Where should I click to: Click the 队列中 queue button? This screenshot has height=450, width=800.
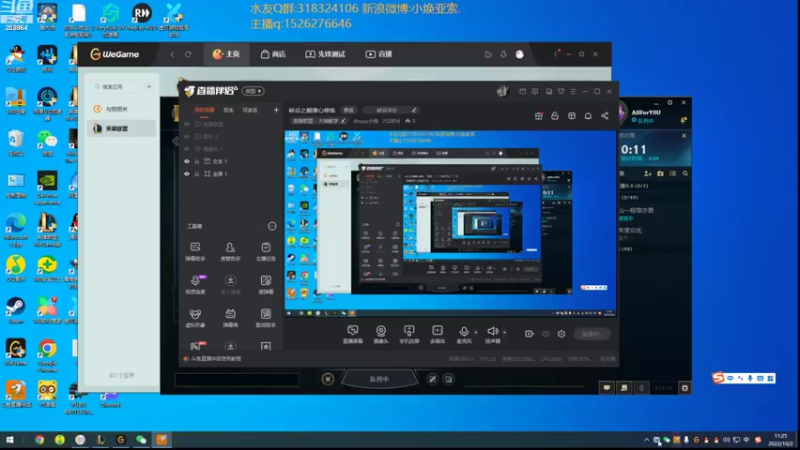(x=379, y=380)
